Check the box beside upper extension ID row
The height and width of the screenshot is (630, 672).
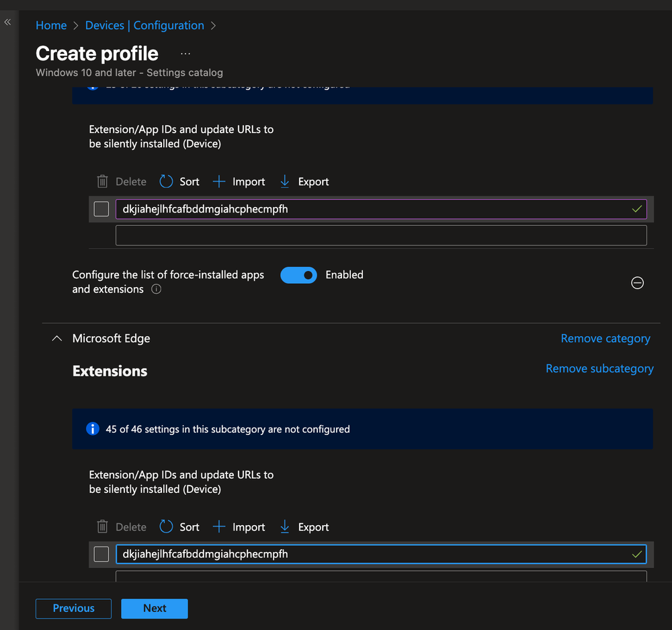pyautogui.click(x=101, y=209)
